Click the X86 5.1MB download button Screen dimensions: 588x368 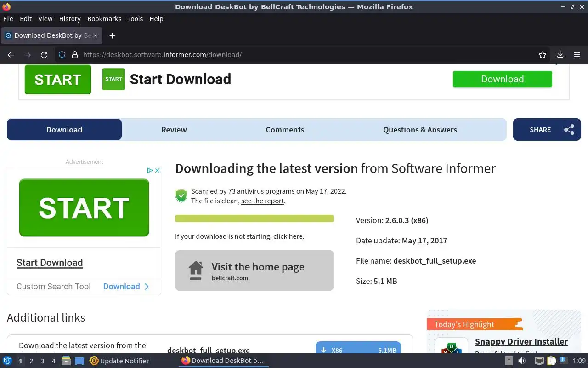coord(358,348)
